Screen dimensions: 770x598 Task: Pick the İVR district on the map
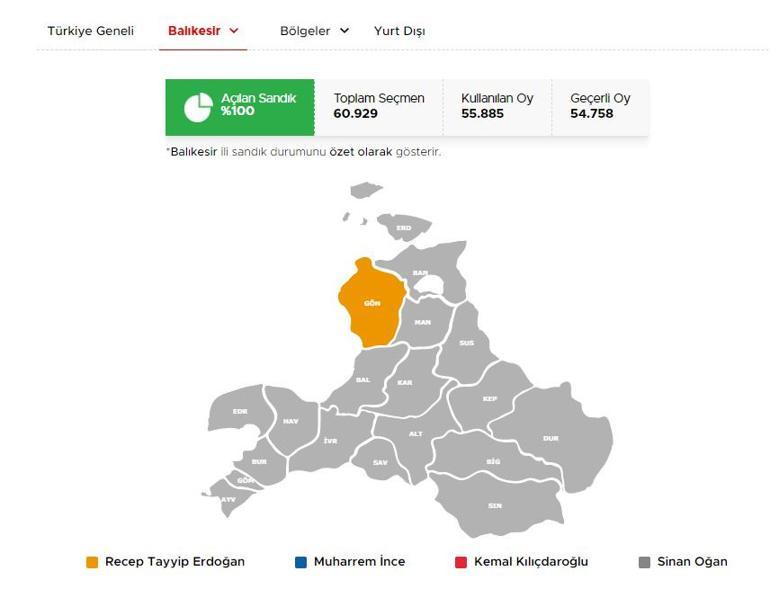point(329,440)
